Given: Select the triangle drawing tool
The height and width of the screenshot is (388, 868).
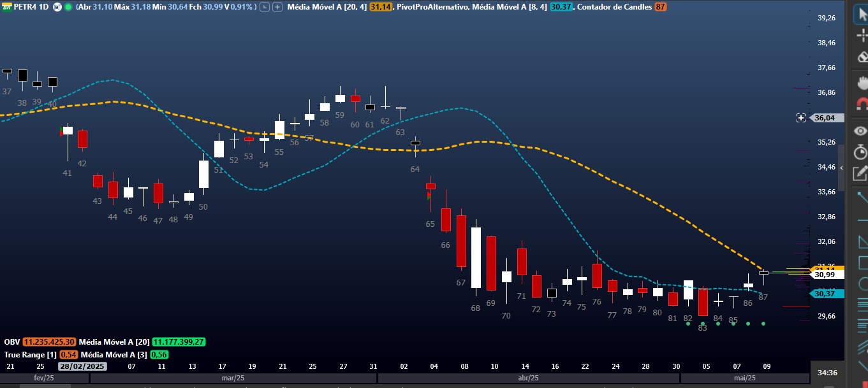Looking at the screenshot, I should tap(863, 241).
